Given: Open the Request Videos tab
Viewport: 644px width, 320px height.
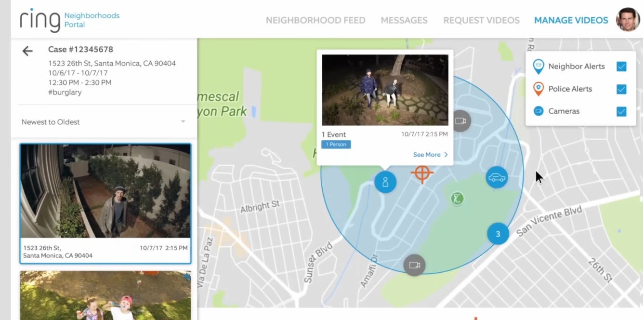Looking at the screenshot, I should tap(481, 20).
